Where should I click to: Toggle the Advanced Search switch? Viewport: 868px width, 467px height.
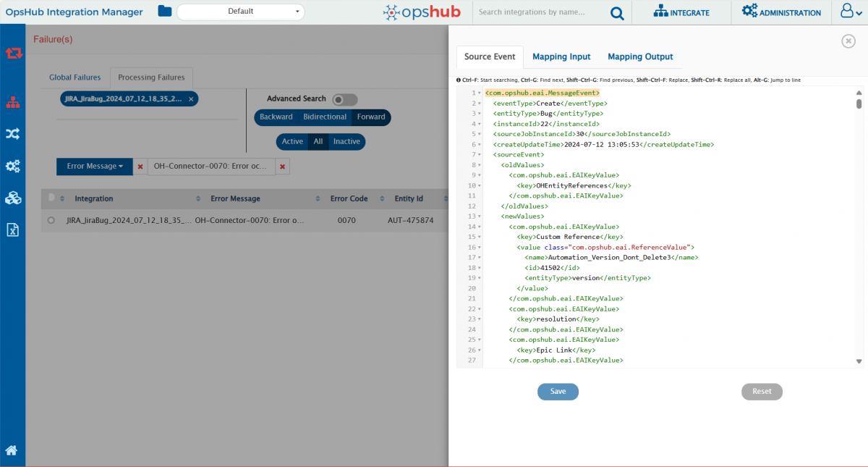coord(344,99)
